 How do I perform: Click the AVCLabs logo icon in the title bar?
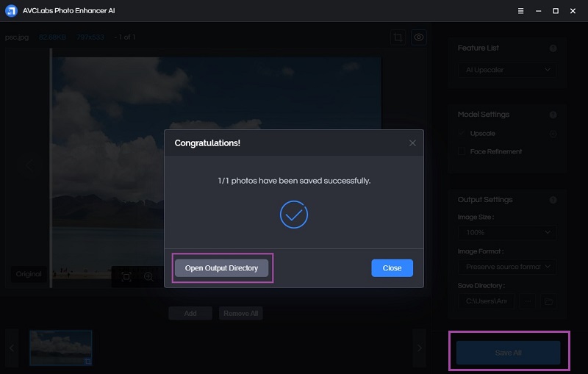11,11
